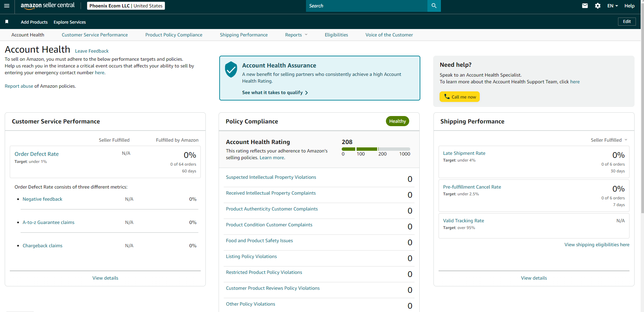
Task: Open the settings gear icon
Action: click(598, 6)
